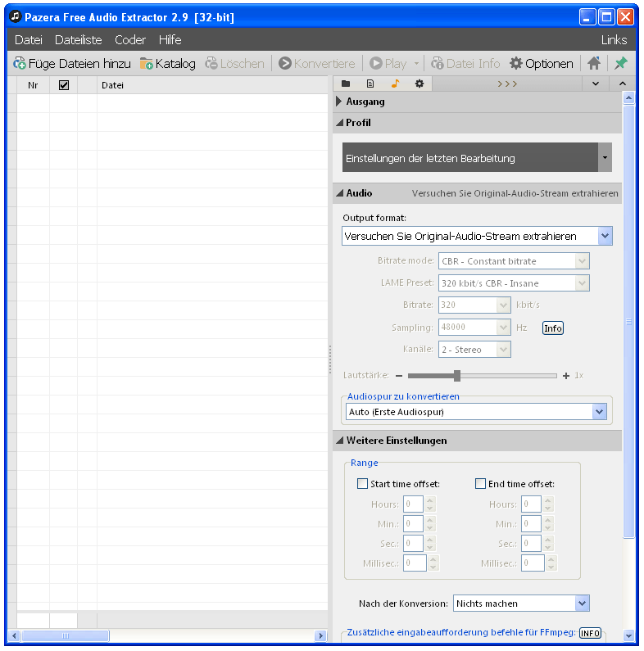Click the >>> panel arrows button

(x=507, y=84)
